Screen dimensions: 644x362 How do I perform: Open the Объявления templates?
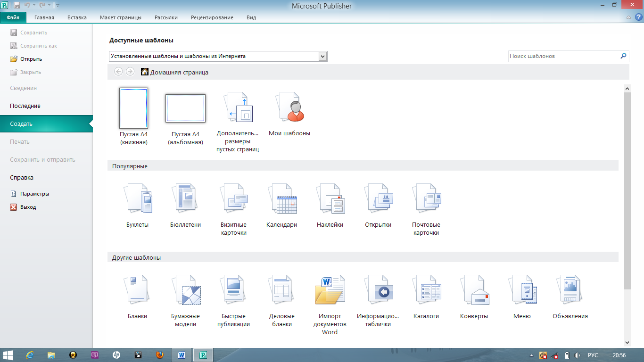click(570, 297)
